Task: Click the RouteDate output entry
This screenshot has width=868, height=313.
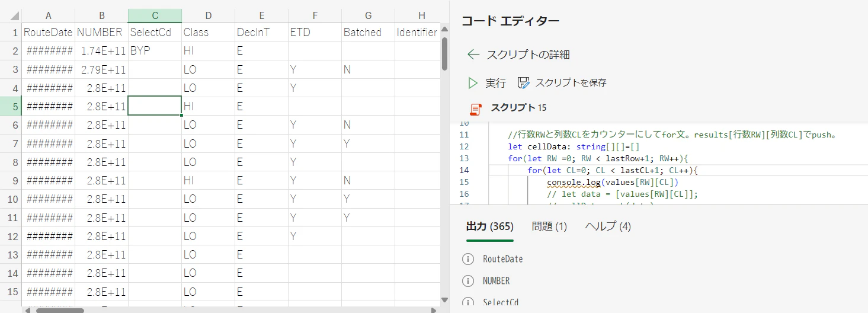Action: coord(503,259)
